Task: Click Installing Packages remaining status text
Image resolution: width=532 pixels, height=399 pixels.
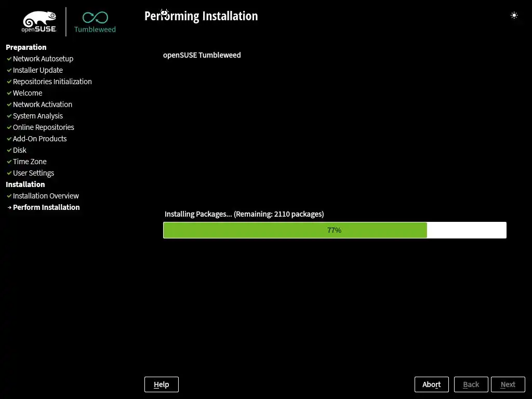Action: [244, 214]
